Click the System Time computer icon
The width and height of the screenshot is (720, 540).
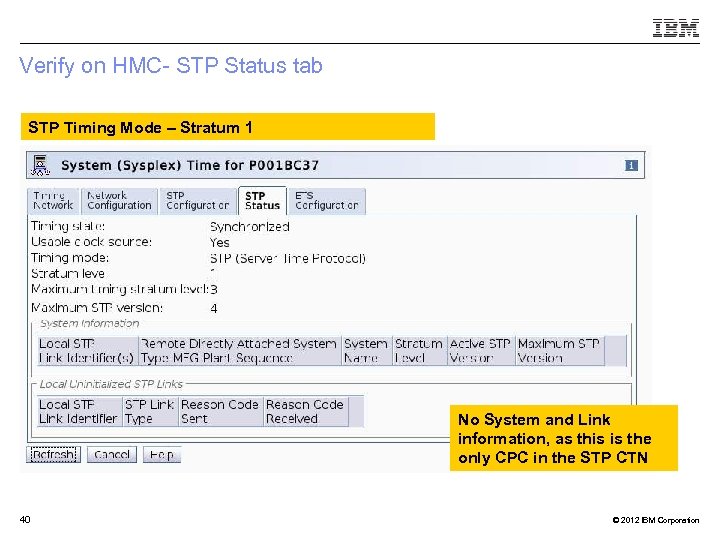click(x=40, y=165)
